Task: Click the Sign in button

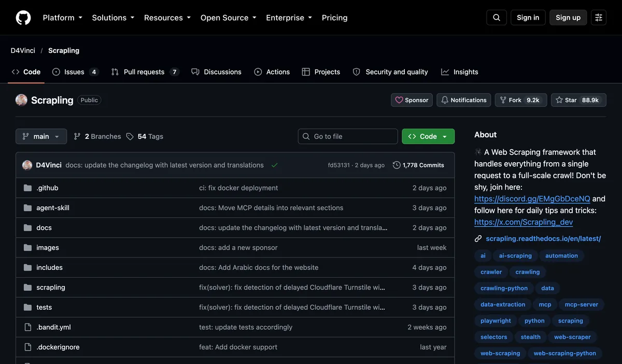Action: click(528, 18)
